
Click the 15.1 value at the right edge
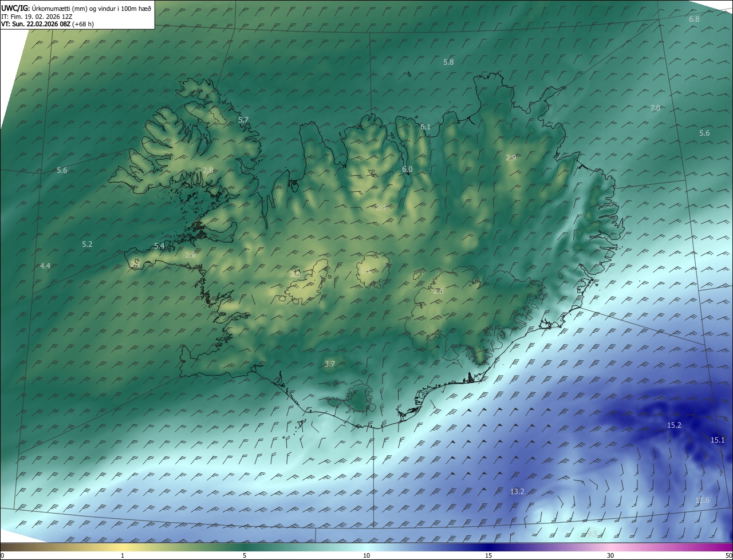[x=718, y=440]
